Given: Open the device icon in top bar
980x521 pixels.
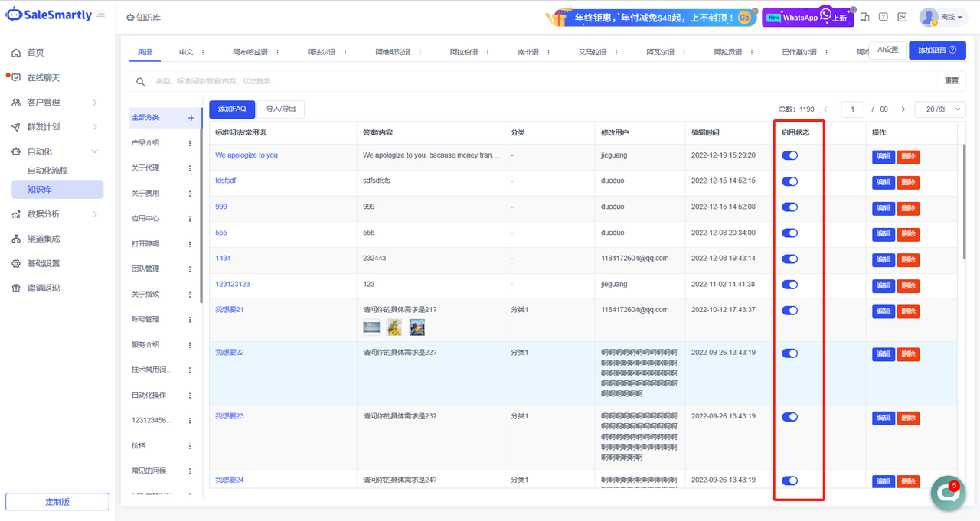Looking at the screenshot, I should [x=865, y=18].
